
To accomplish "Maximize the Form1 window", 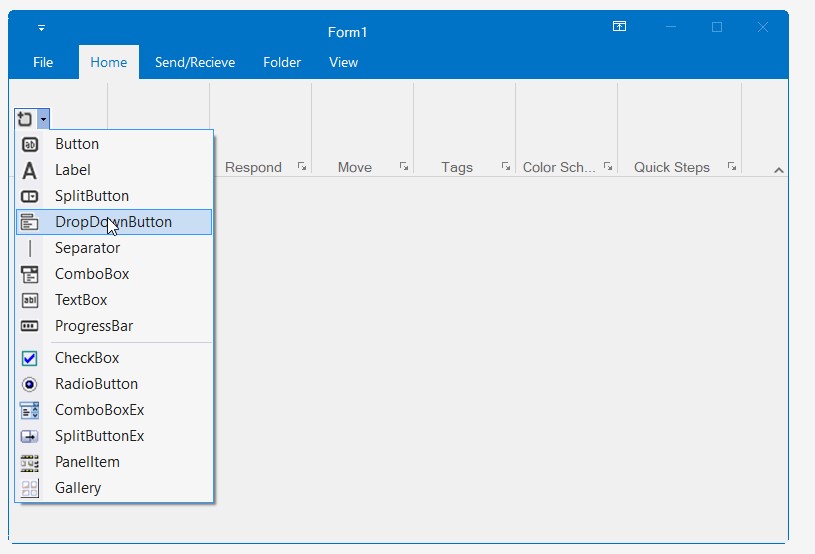I will [717, 27].
